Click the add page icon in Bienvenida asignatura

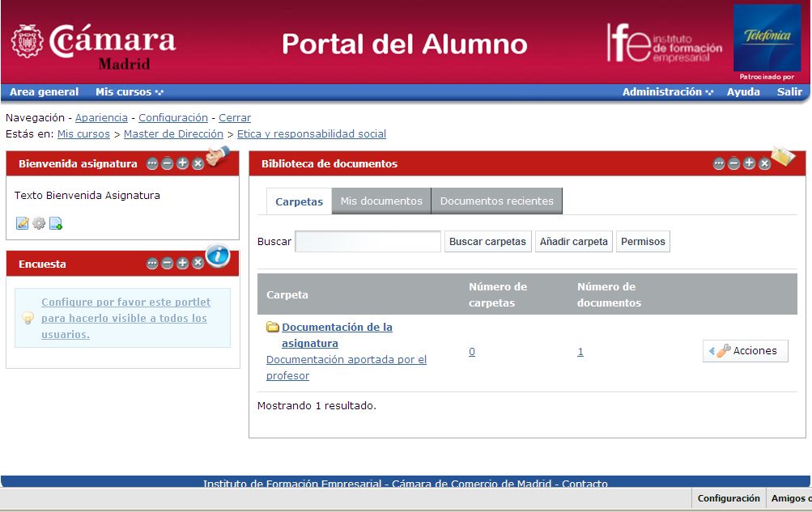[56, 223]
